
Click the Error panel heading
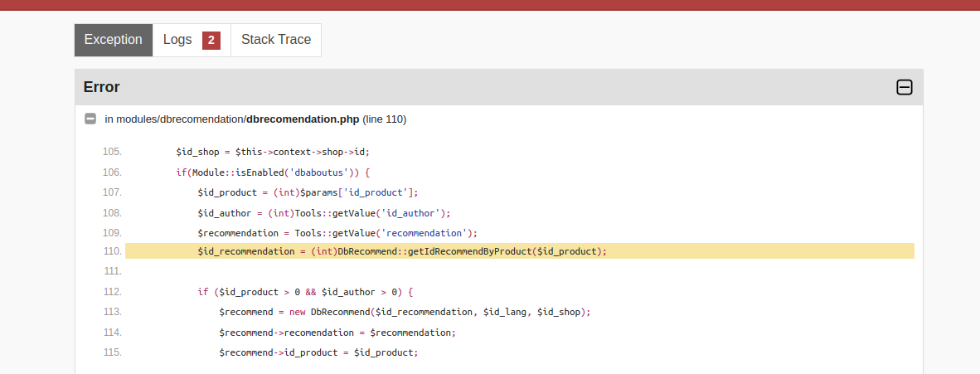click(102, 87)
